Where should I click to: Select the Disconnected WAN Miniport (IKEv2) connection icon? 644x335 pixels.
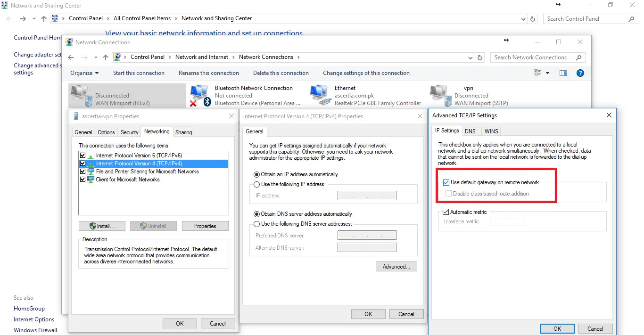click(82, 96)
